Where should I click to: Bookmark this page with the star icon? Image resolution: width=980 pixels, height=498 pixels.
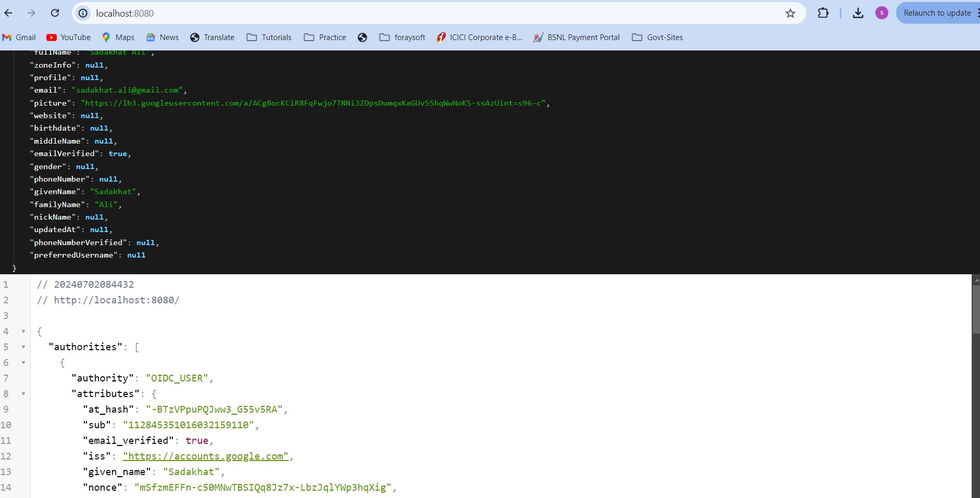[x=790, y=13]
